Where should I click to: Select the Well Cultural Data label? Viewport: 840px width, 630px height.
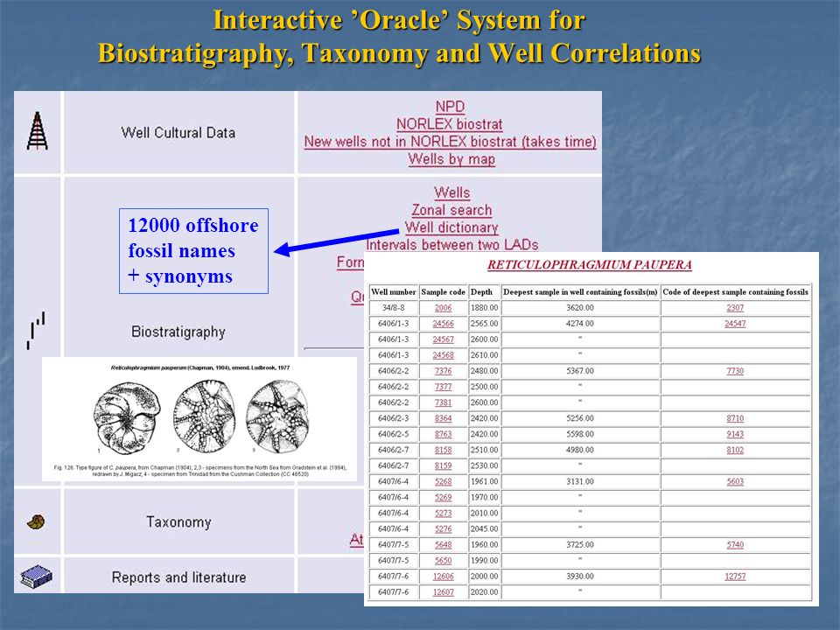(178, 133)
